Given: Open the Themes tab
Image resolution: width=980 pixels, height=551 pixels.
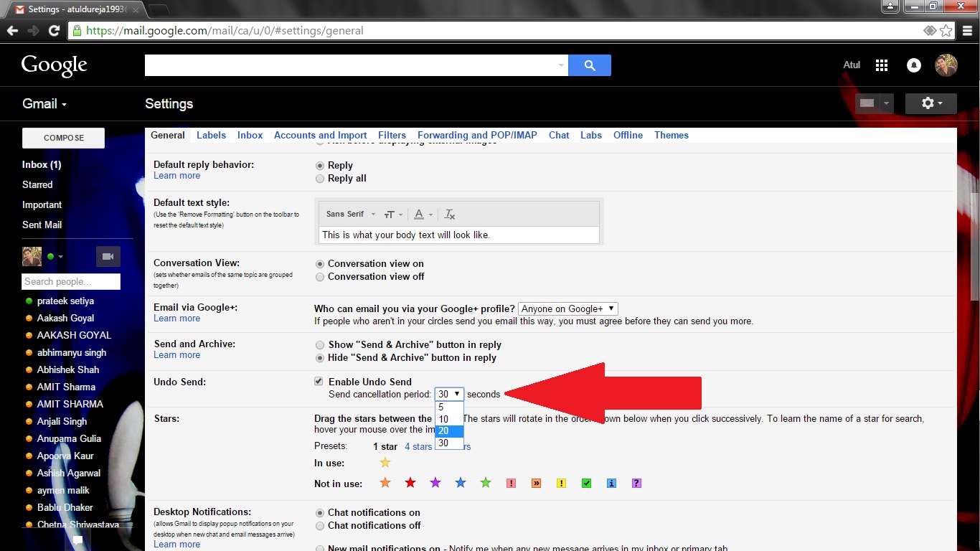Looking at the screenshot, I should tap(672, 135).
